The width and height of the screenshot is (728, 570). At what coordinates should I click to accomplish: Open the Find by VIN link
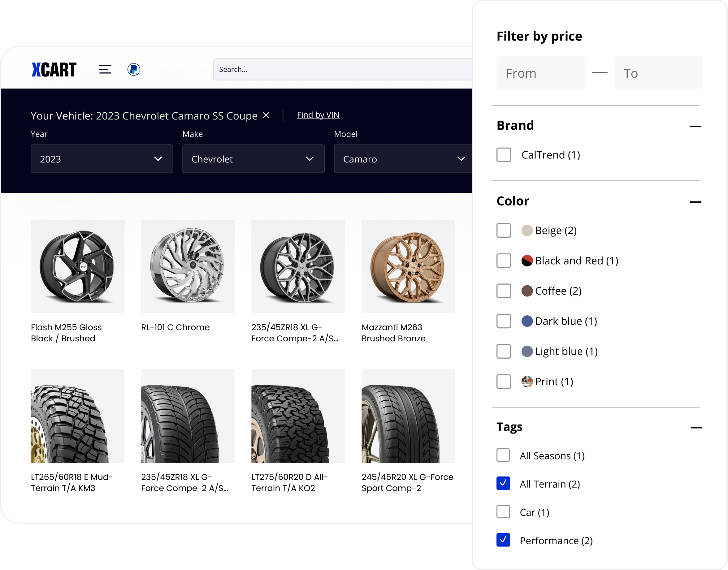(x=318, y=115)
